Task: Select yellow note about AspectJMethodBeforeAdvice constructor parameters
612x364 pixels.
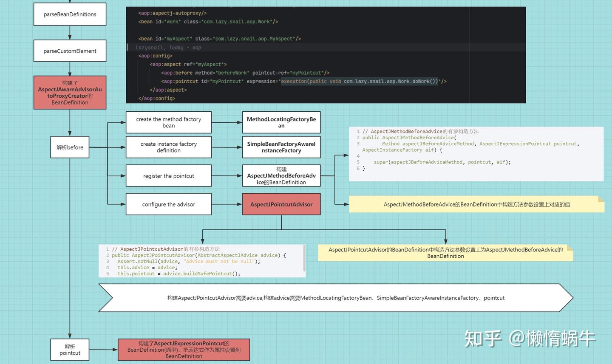Action: (476, 204)
